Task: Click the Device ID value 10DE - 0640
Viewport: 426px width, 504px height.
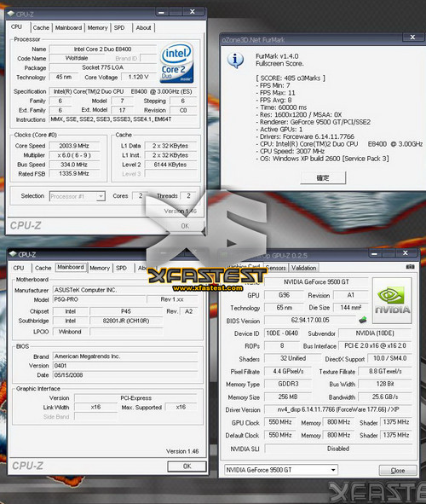Action: (282, 333)
